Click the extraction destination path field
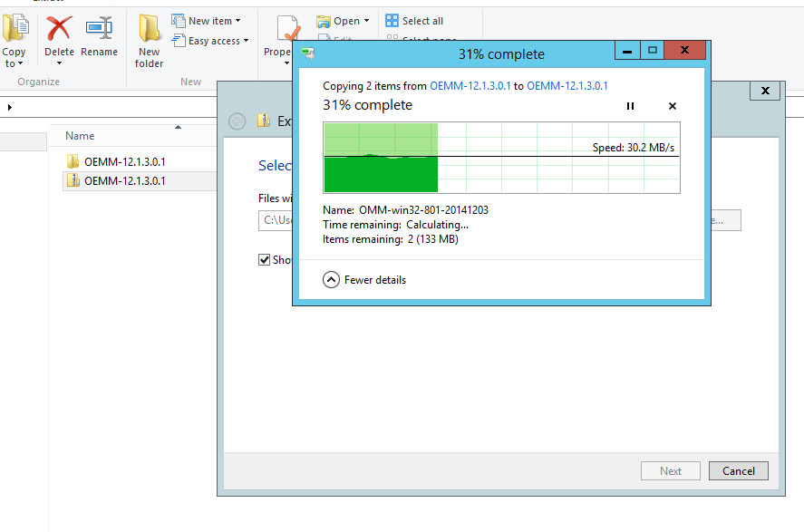 276,220
